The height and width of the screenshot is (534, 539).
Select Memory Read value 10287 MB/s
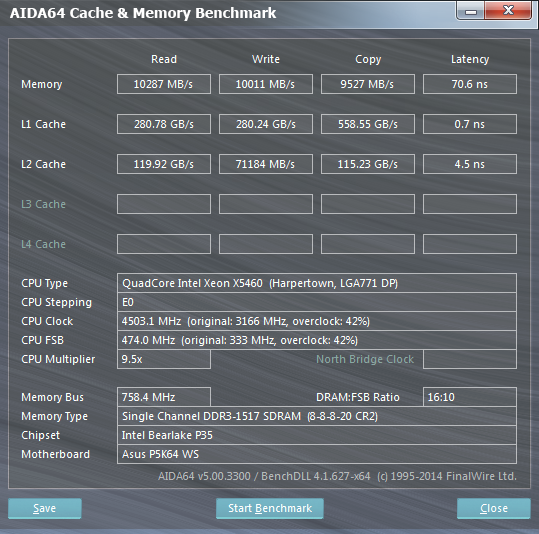[164, 84]
